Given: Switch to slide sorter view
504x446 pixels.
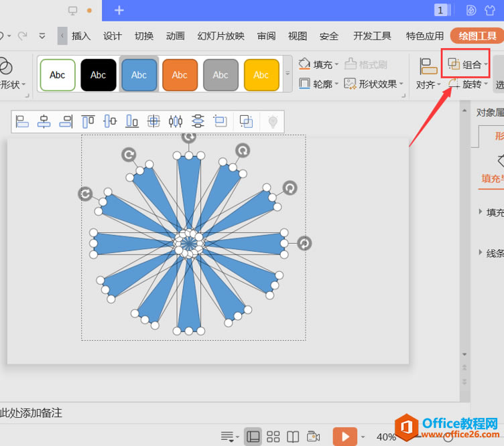Looking at the screenshot, I should click(273, 437).
